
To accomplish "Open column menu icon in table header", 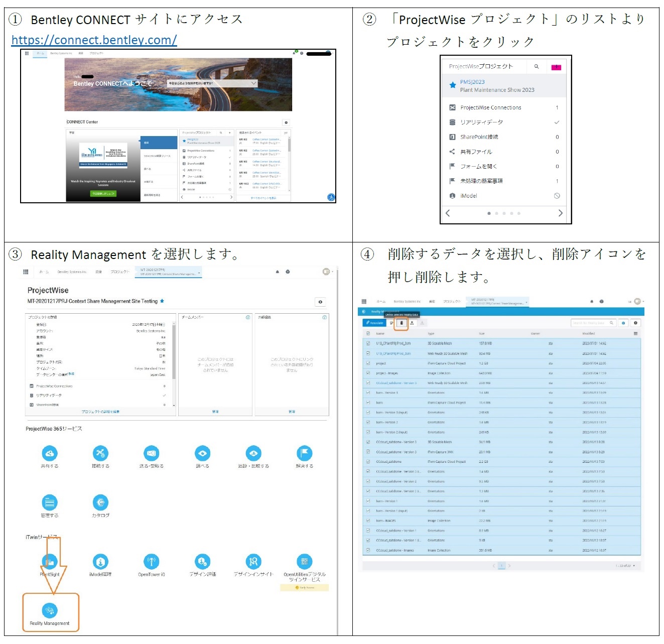I will coord(635,333).
